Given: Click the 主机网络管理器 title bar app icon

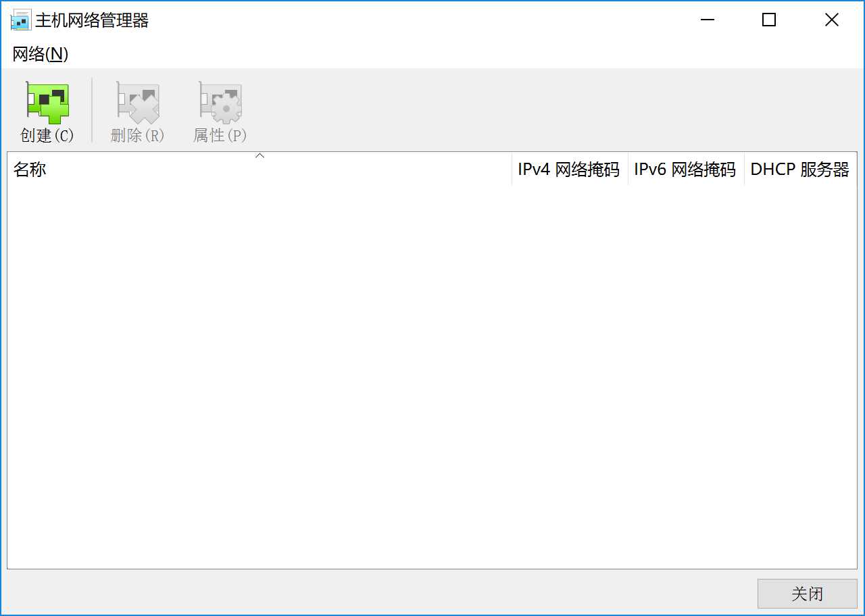Looking at the screenshot, I should point(20,20).
